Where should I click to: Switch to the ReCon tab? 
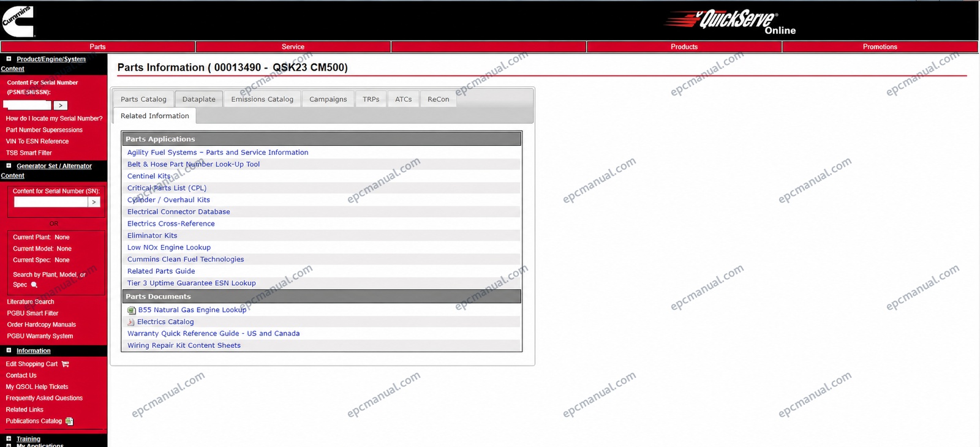point(439,99)
